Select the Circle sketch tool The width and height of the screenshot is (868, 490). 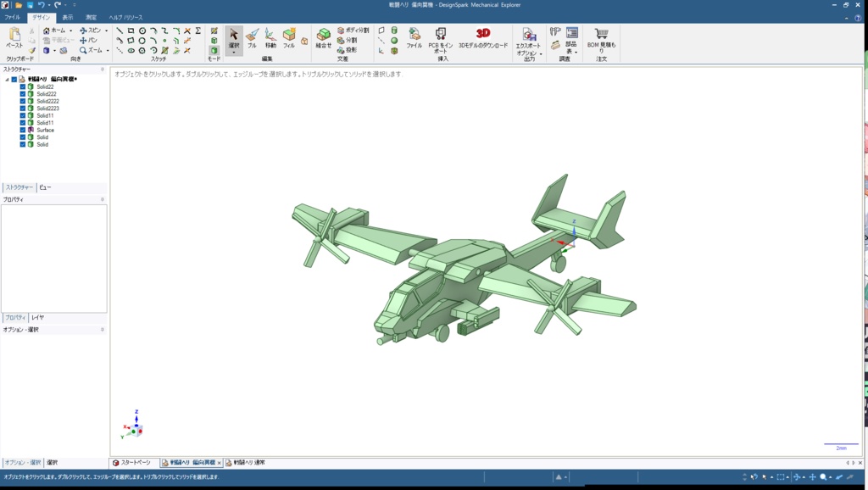point(142,31)
